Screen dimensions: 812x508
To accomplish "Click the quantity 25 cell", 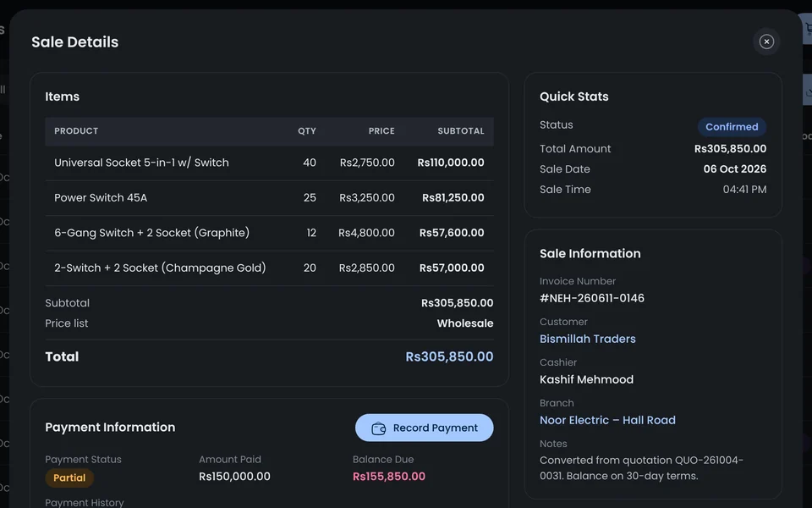I will [310, 198].
